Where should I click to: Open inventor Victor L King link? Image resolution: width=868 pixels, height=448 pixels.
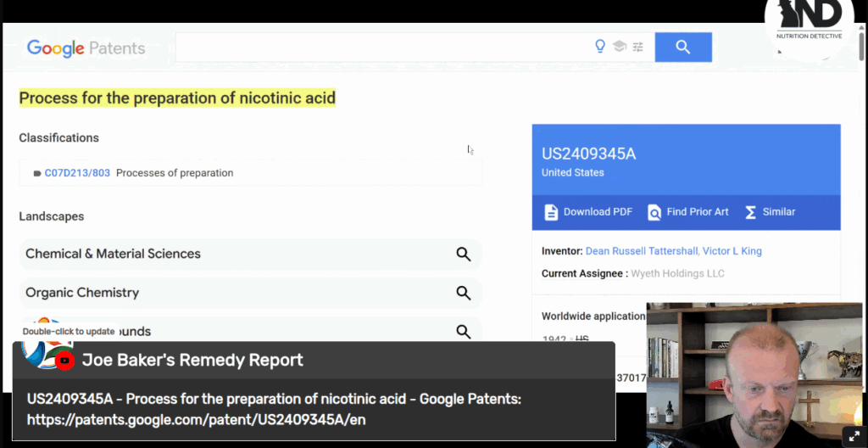pyautogui.click(x=732, y=251)
